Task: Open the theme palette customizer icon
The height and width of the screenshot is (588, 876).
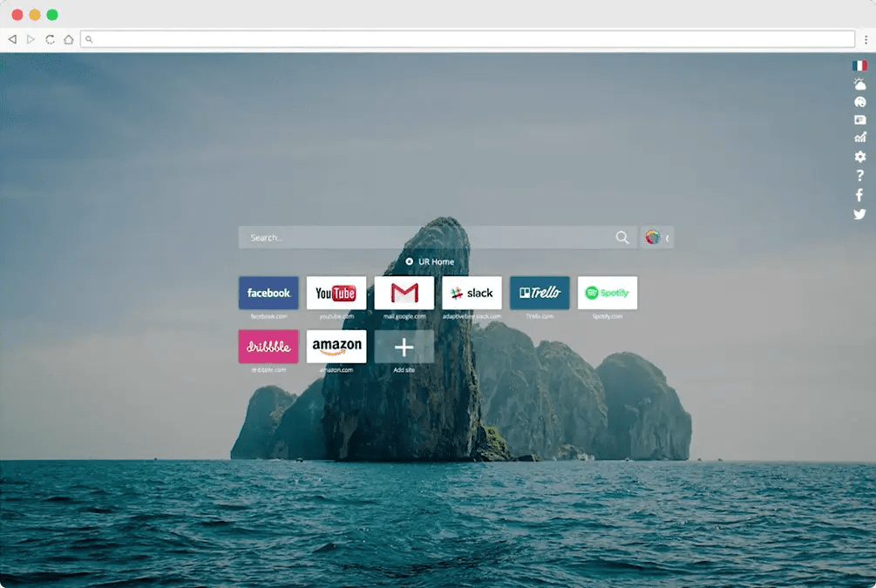Action: (860, 102)
